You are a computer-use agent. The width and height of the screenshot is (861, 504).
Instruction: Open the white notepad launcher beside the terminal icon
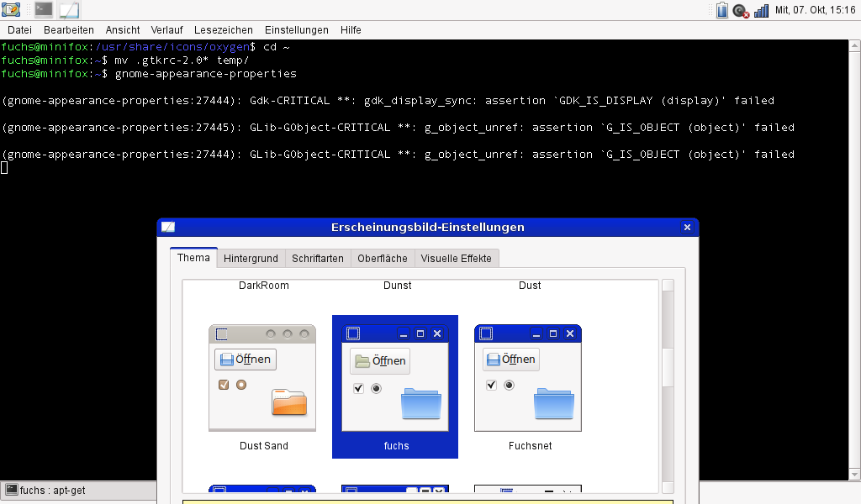click(69, 10)
